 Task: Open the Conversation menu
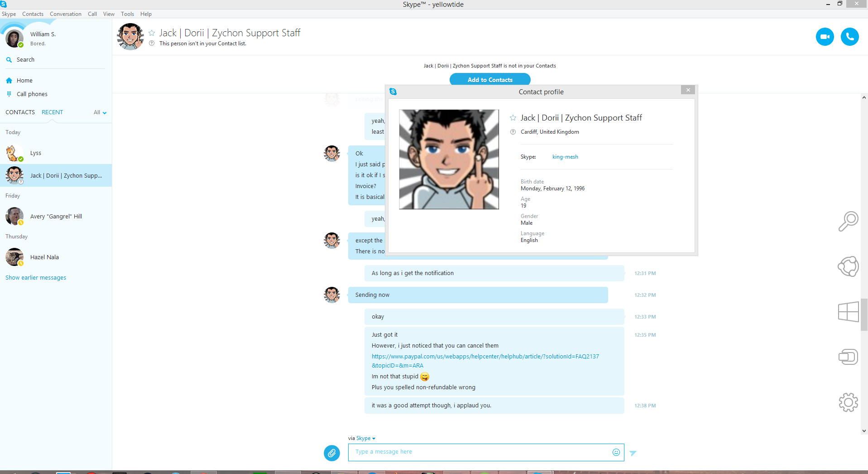(66, 14)
